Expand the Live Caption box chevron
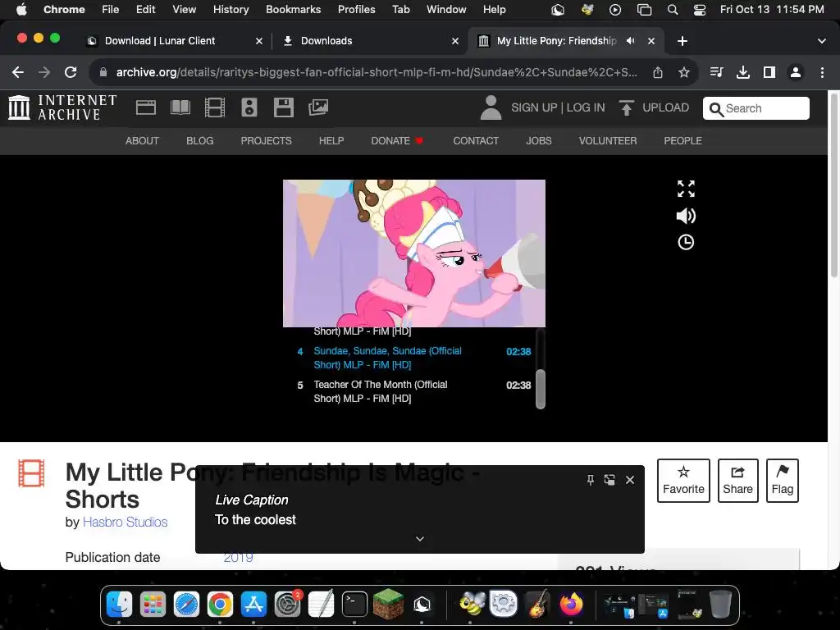The image size is (840, 630). pos(420,538)
